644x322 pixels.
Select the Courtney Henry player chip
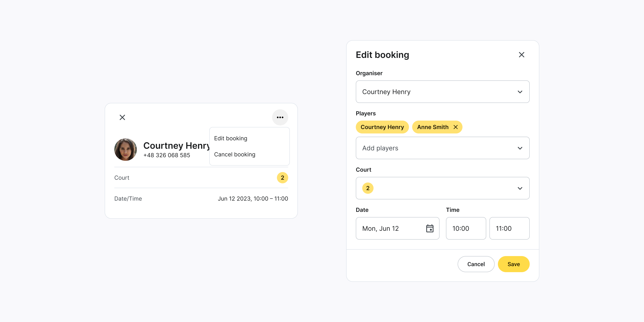[382, 127]
